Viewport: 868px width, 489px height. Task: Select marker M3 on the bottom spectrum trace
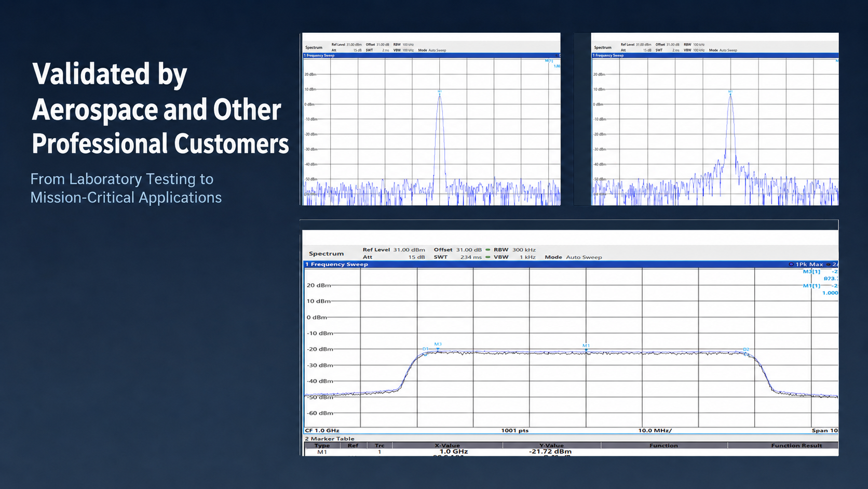click(438, 346)
